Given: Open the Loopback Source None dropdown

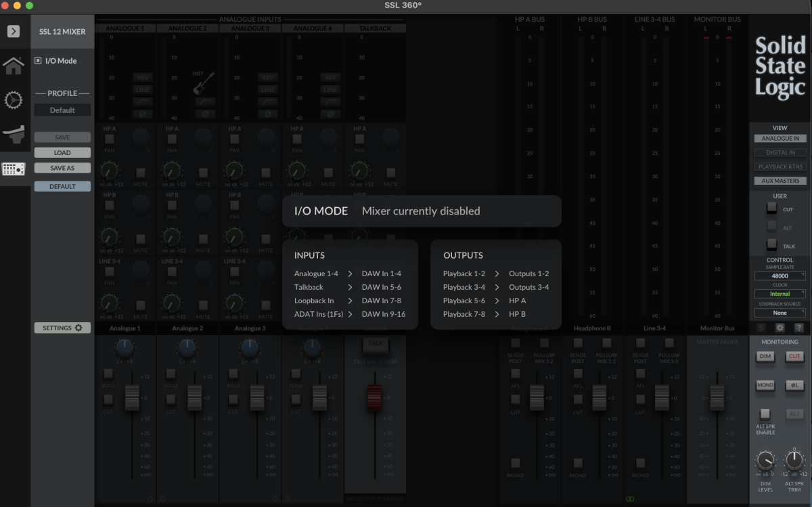Looking at the screenshot, I should tap(780, 313).
